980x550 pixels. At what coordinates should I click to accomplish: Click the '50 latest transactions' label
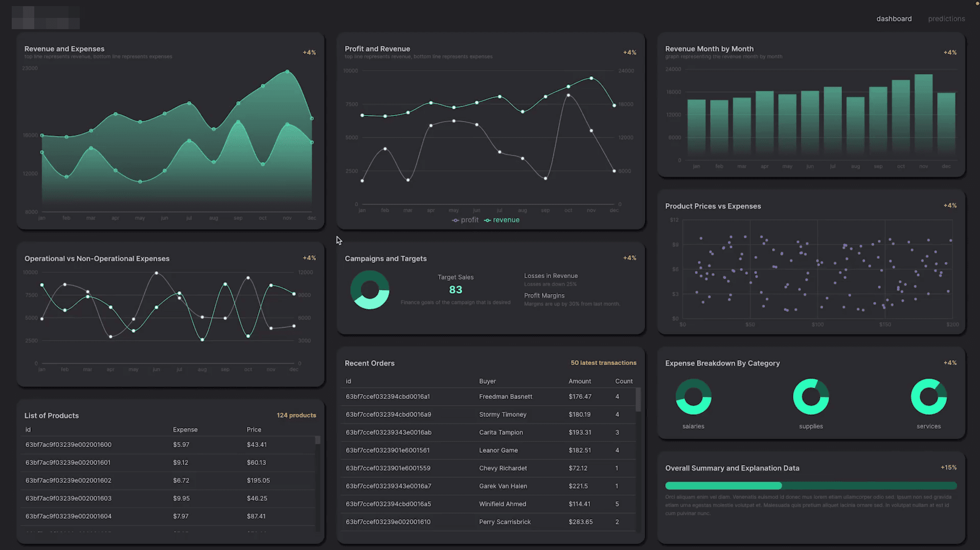[x=603, y=363]
